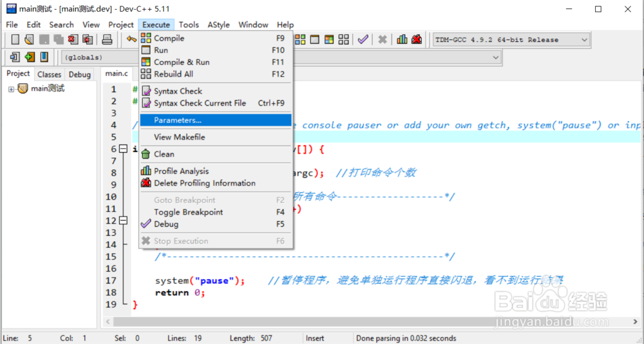This screenshot has width=644, height=344.
Task: Click the blue bookmark toolbar icon
Action: click(44, 57)
